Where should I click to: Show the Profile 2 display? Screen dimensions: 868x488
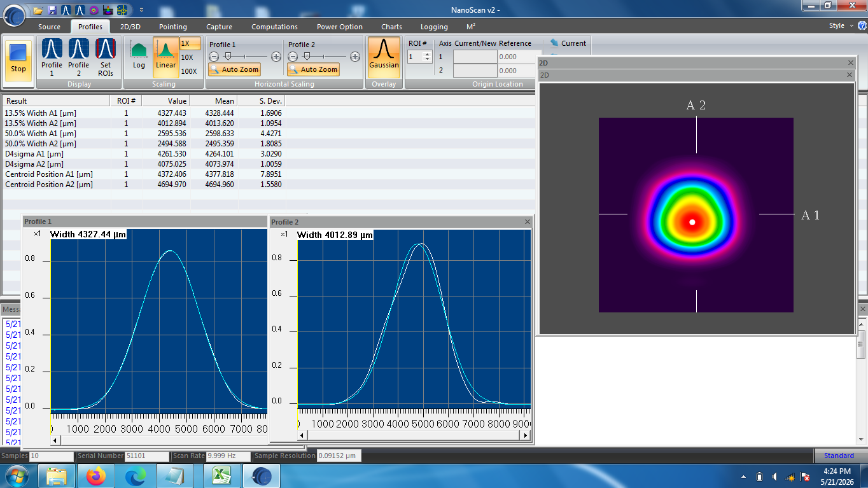(x=78, y=57)
